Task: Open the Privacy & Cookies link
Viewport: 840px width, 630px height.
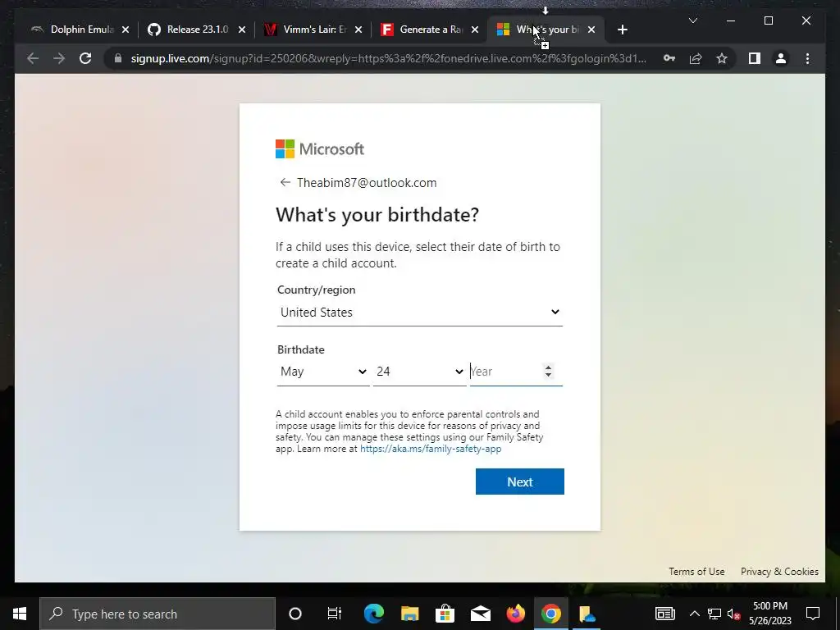Action: point(779,572)
